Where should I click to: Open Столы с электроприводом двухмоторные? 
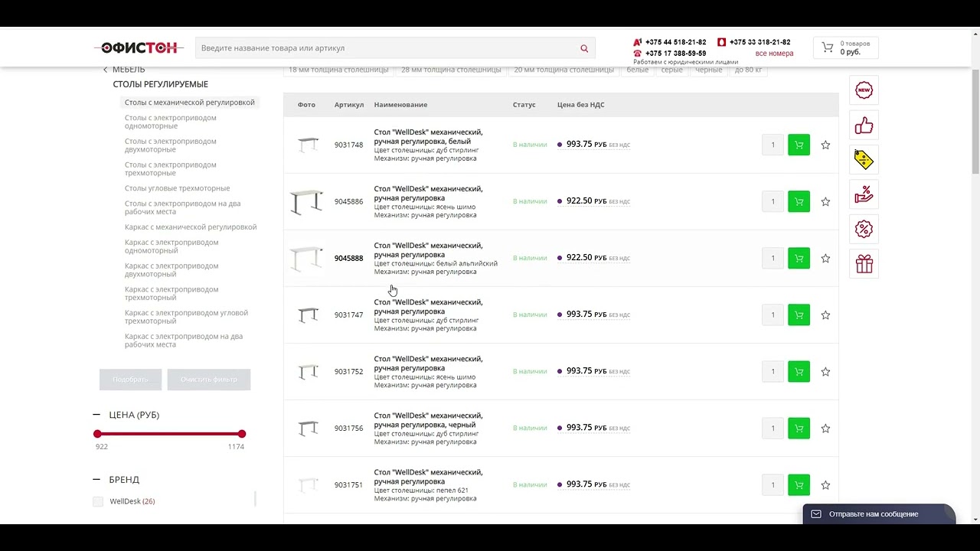click(171, 145)
